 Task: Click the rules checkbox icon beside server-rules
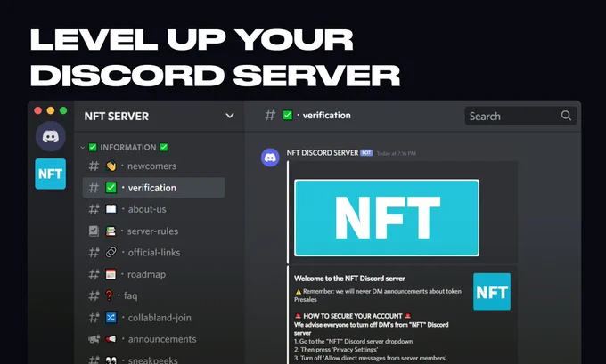click(x=94, y=231)
